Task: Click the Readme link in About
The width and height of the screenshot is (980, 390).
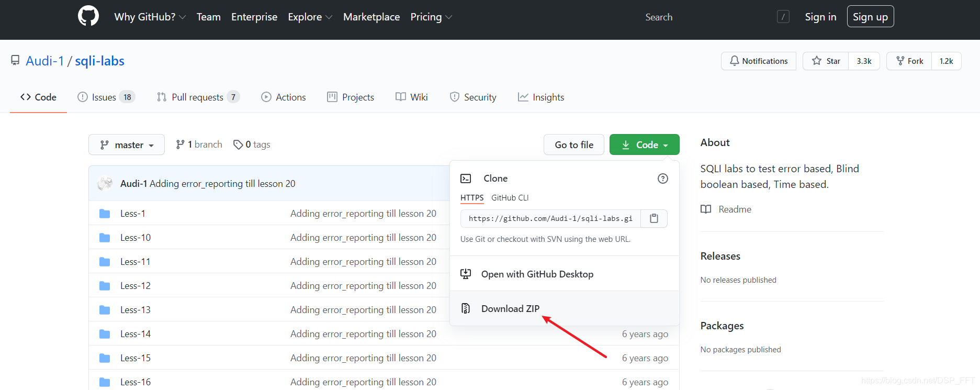Action: 735,209
